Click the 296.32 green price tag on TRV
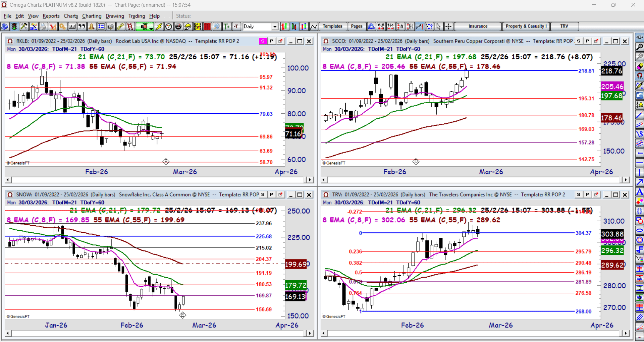The width and height of the screenshot is (644, 342). [612, 250]
